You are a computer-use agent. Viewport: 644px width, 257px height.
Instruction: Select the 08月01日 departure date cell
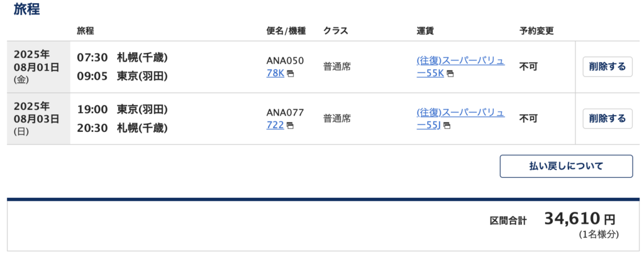point(38,67)
